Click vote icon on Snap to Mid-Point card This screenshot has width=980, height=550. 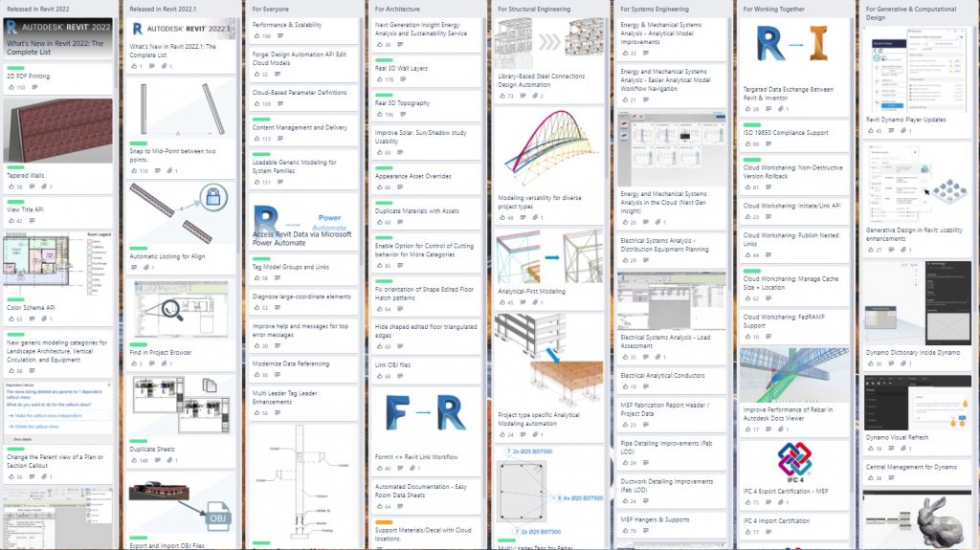coord(134,170)
